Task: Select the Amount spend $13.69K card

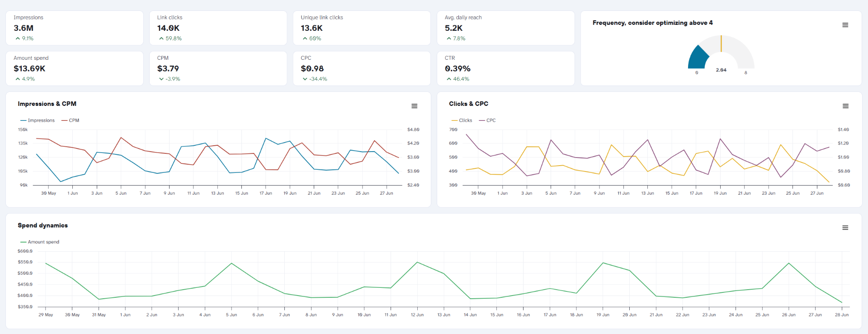Action: click(75, 68)
